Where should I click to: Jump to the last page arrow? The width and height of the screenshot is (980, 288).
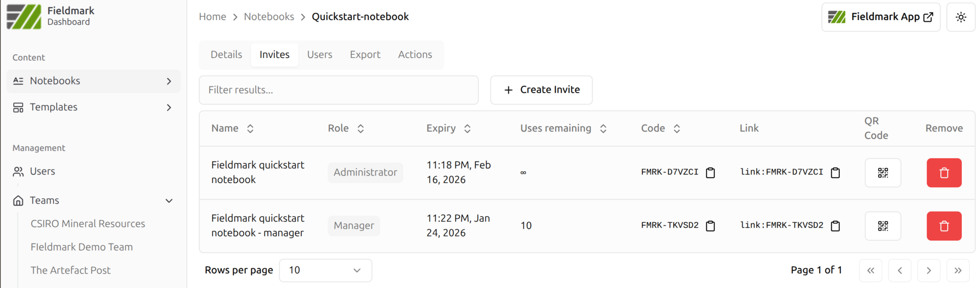pyautogui.click(x=957, y=270)
